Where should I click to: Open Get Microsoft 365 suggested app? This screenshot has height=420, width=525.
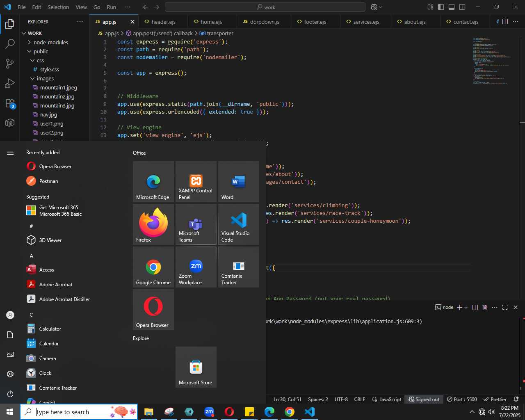(x=74, y=211)
